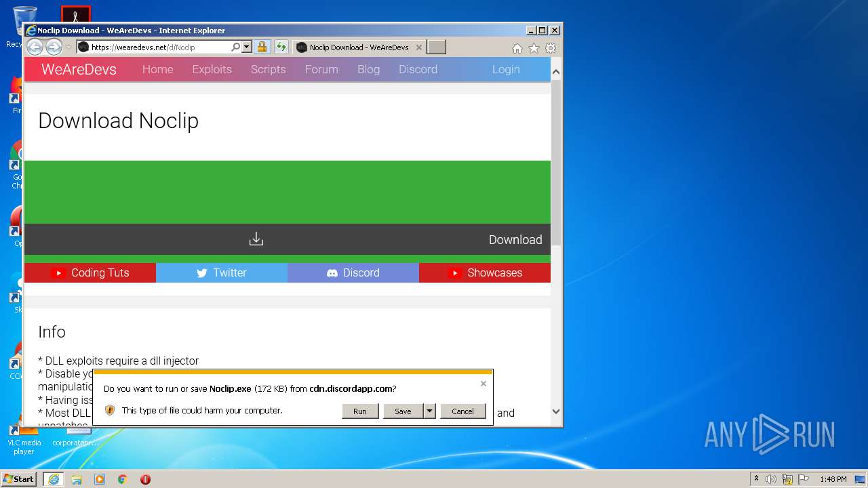Image resolution: width=868 pixels, height=488 pixels.
Task: Open a new blank tab
Action: tap(436, 47)
